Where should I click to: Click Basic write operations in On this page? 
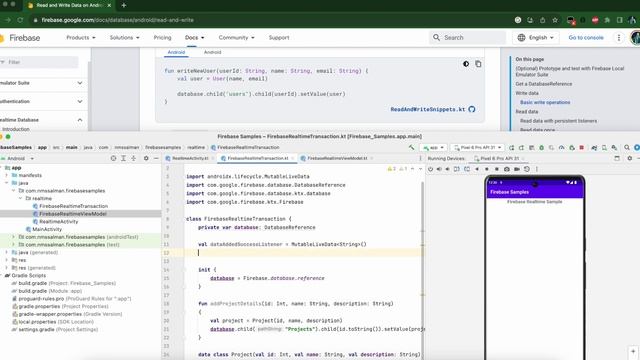tap(545, 102)
